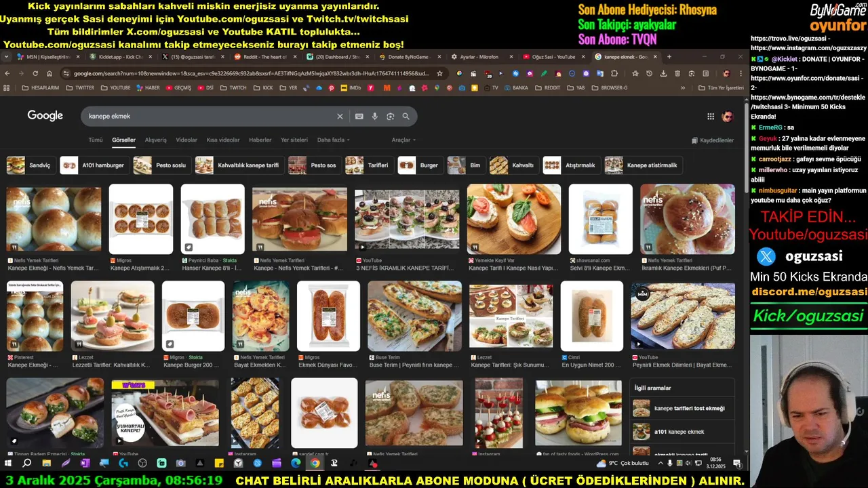Filter by the Atıştırmalık chip

coord(572,165)
